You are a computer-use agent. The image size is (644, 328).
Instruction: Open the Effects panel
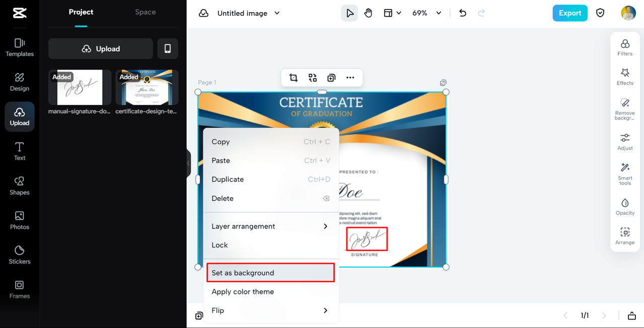[625, 77]
